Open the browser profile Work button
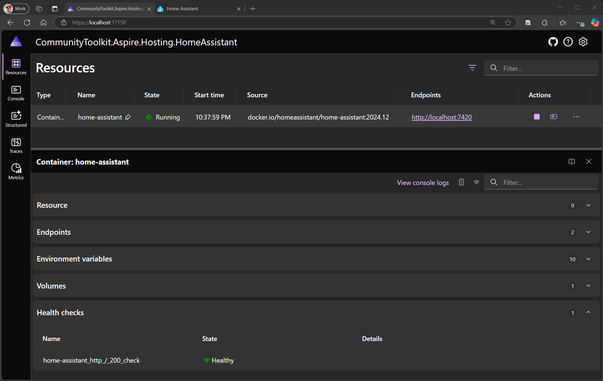The height and width of the screenshot is (381, 603). [16, 8]
